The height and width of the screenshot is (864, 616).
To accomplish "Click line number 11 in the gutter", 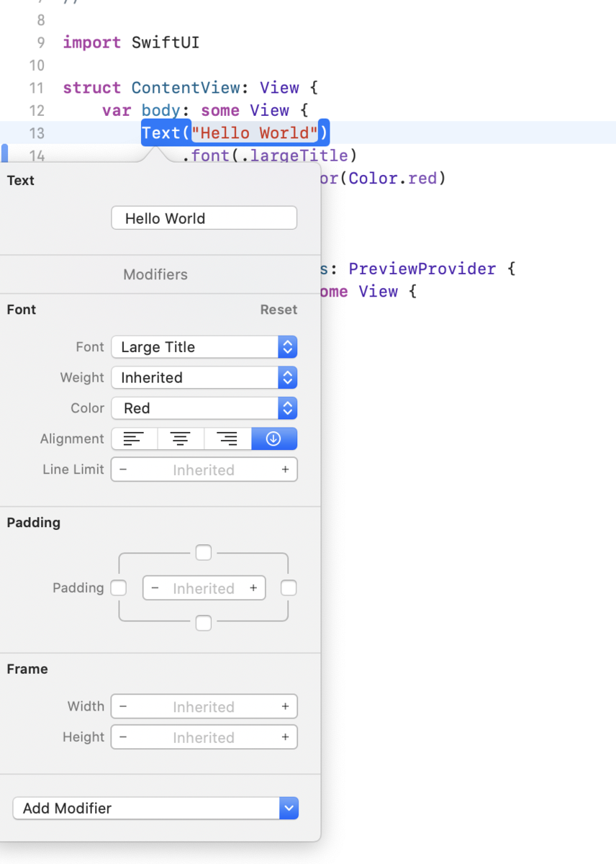I will (37, 88).
